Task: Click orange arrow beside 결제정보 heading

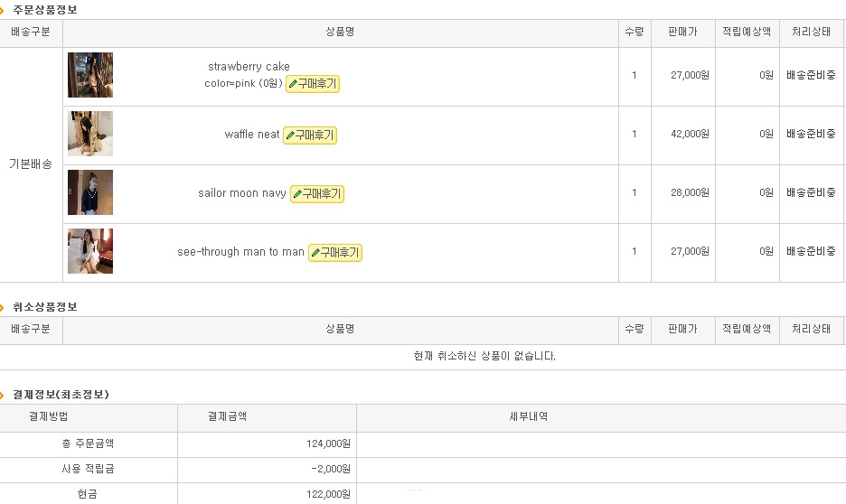Action: [2, 395]
